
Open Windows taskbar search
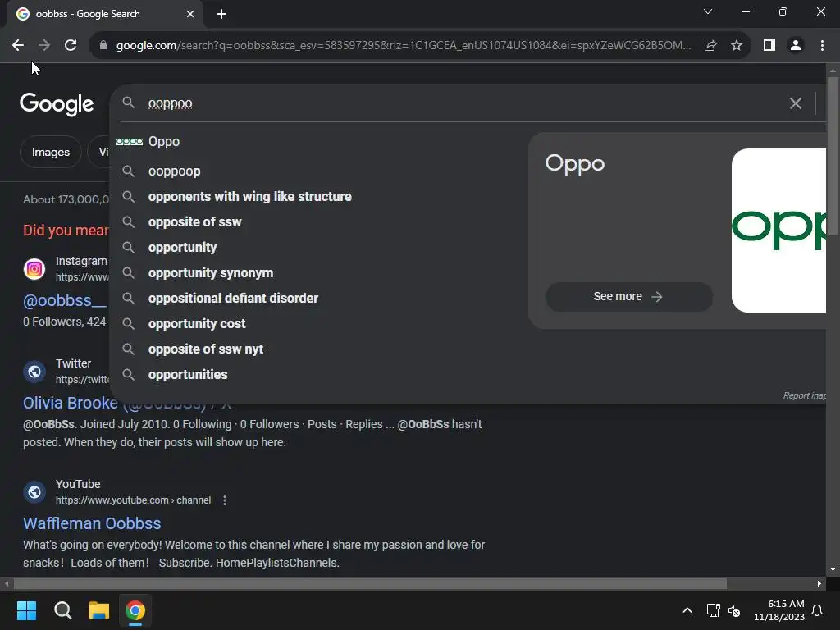click(62, 610)
